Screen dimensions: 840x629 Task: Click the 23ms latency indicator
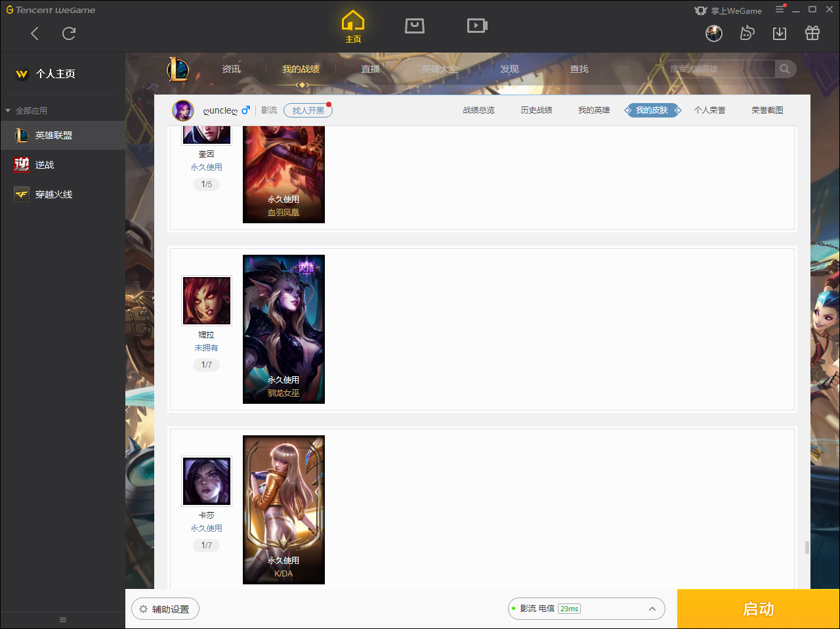tap(569, 609)
